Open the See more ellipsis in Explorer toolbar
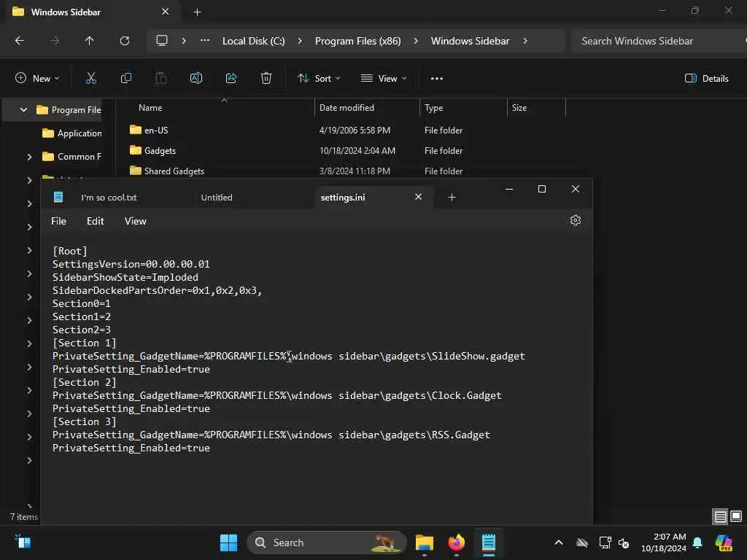Viewport: 747px width, 560px height. 437,79
